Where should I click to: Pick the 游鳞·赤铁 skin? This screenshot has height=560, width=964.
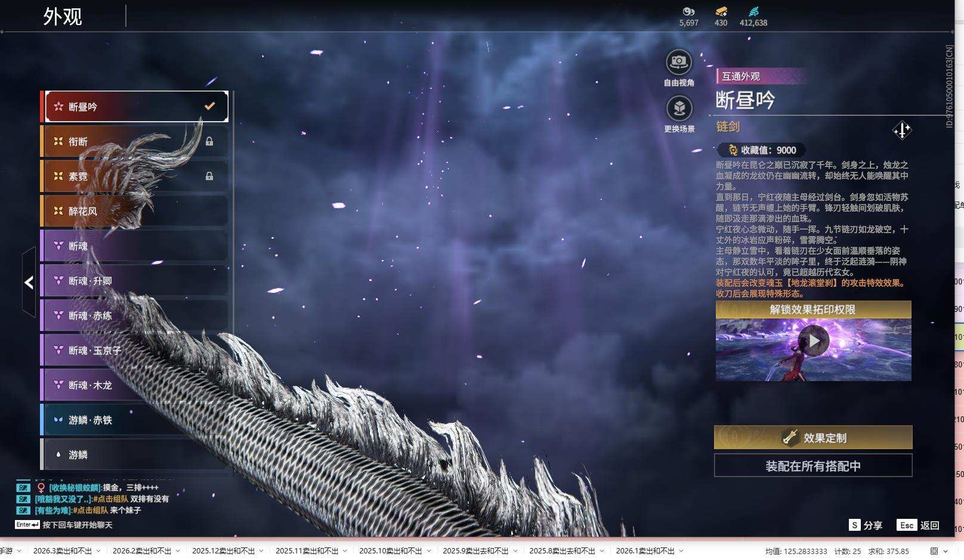coord(136,419)
